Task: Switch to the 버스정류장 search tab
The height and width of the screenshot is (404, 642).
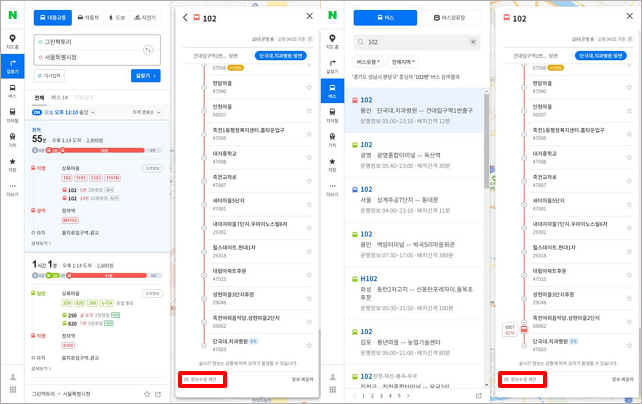Action: click(x=449, y=18)
